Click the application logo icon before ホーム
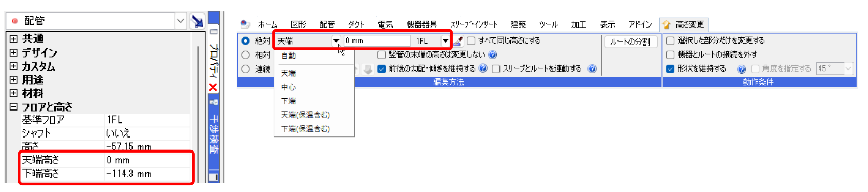 [x=245, y=24]
